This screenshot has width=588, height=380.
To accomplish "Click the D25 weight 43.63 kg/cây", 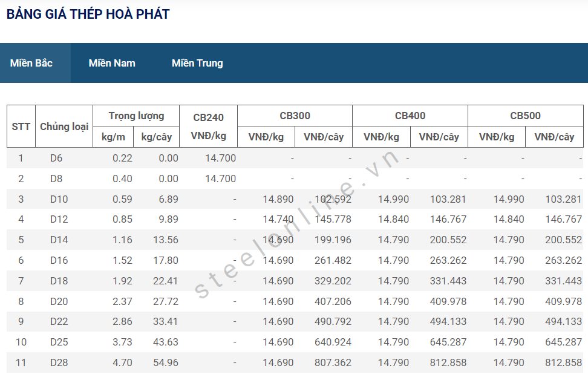I will point(166,342).
